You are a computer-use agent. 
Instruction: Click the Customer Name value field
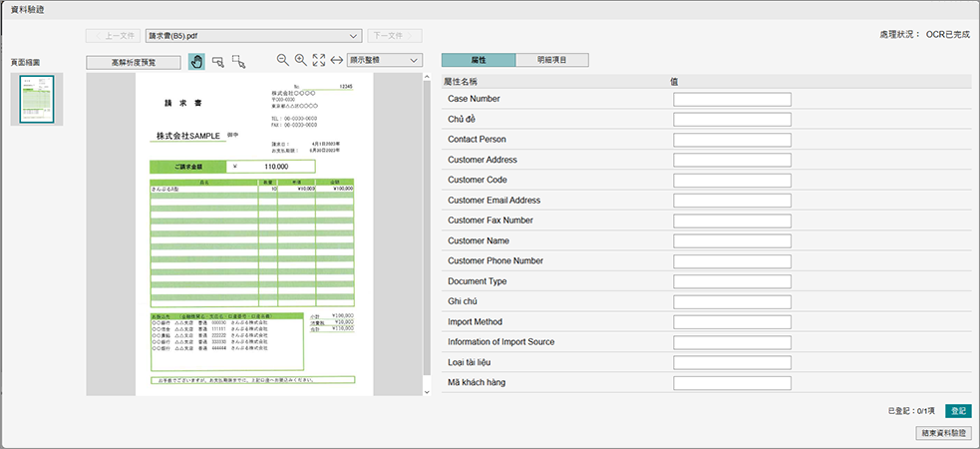732,240
